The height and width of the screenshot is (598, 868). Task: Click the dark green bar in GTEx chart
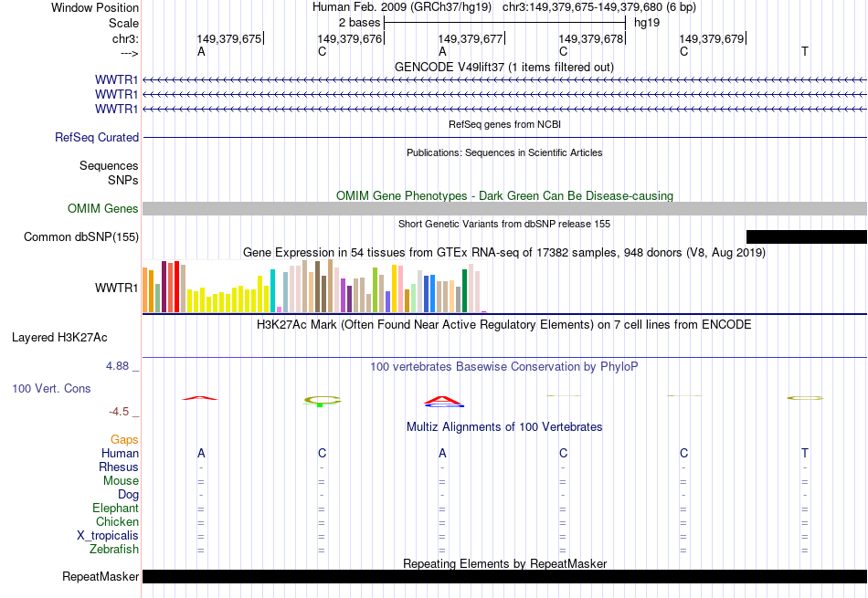pyautogui.click(x=464, y=291)
